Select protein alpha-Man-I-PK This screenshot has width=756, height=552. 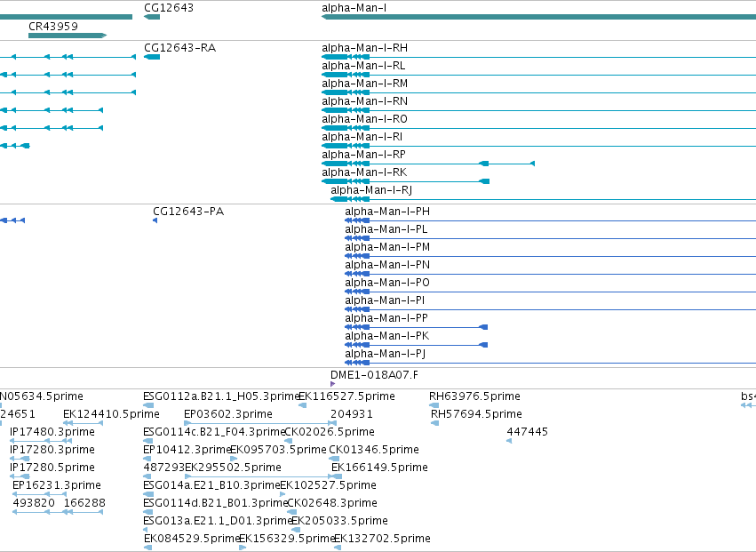pos(387,336)
